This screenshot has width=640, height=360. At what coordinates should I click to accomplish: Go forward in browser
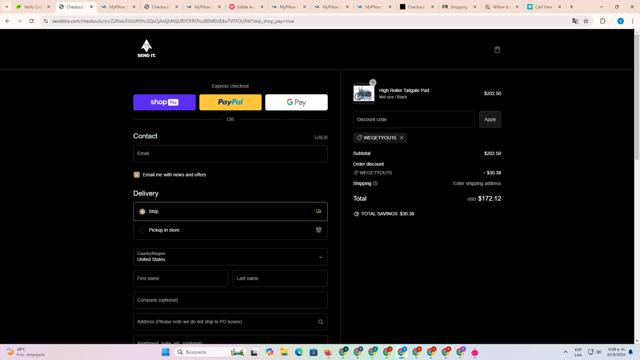(19, 21)
